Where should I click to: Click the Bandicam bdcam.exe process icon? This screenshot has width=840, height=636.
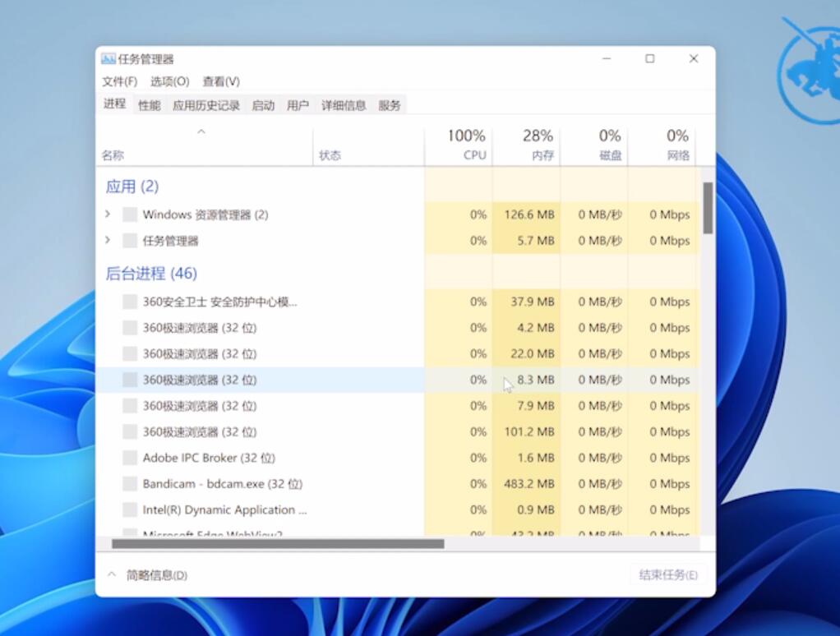130,484
